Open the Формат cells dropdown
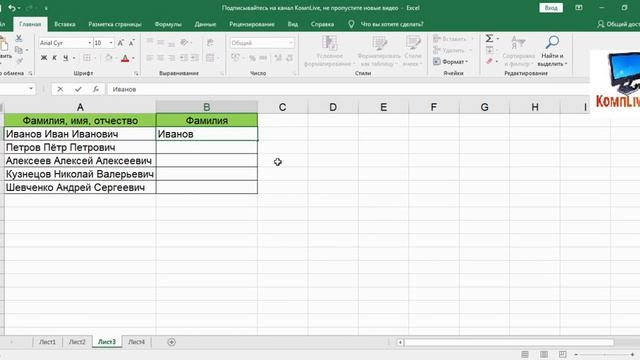The image size is (640, 360). pyautogui.click(x=451, y=62)
